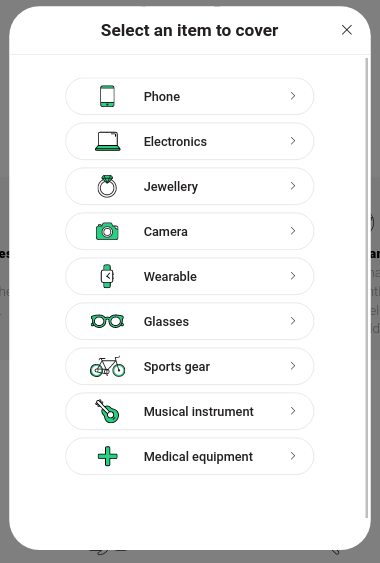Click the green cross Medical equipment icon

107,456
